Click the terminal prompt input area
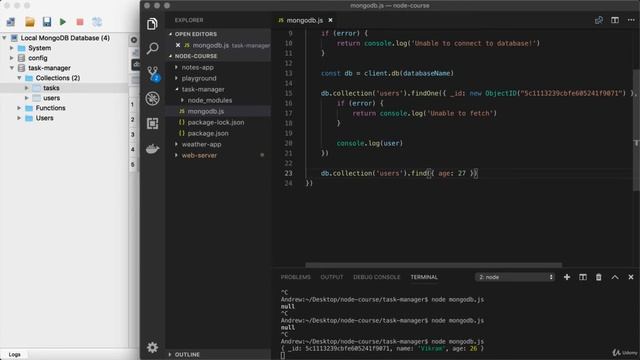Screen dimensions: 640x360 (x=283, y=356)
